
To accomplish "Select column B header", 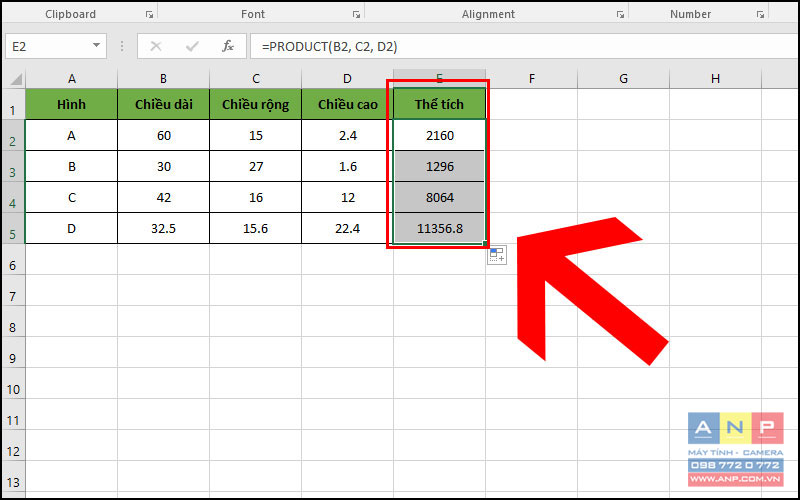I will (x=163, y=79).
